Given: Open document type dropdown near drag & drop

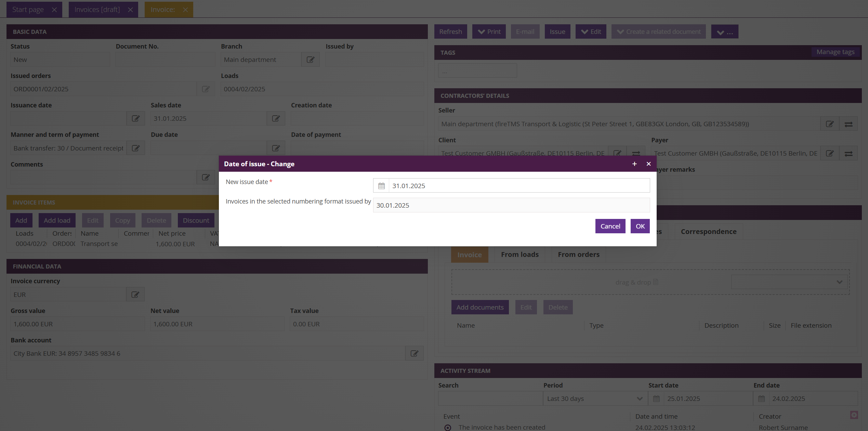Looking at the screenshot, I should 790,282.
